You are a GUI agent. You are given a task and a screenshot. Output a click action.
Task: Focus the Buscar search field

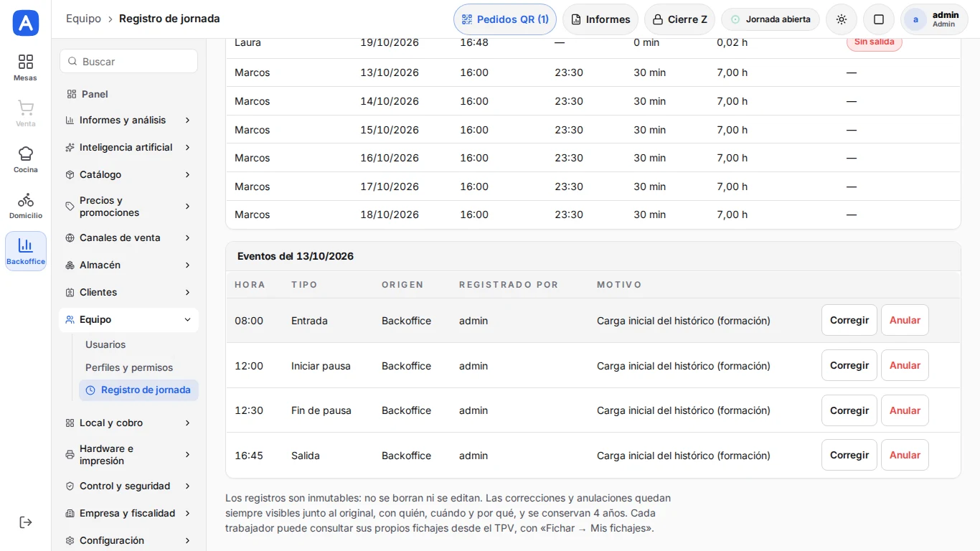129,61
